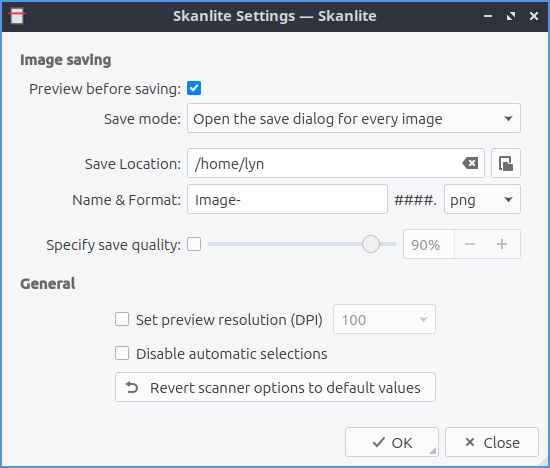Click the Save mode: label
The height and width of the screenshot is (468, 550).
142,119
